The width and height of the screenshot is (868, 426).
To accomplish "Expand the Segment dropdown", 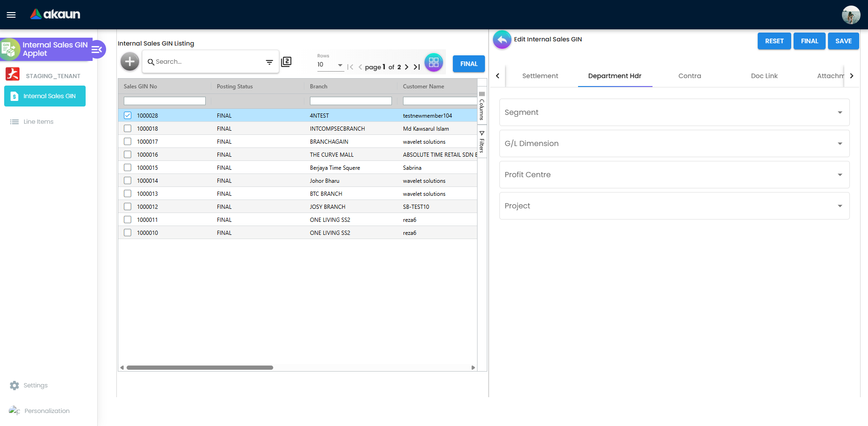I will click(x=674, y=112).
